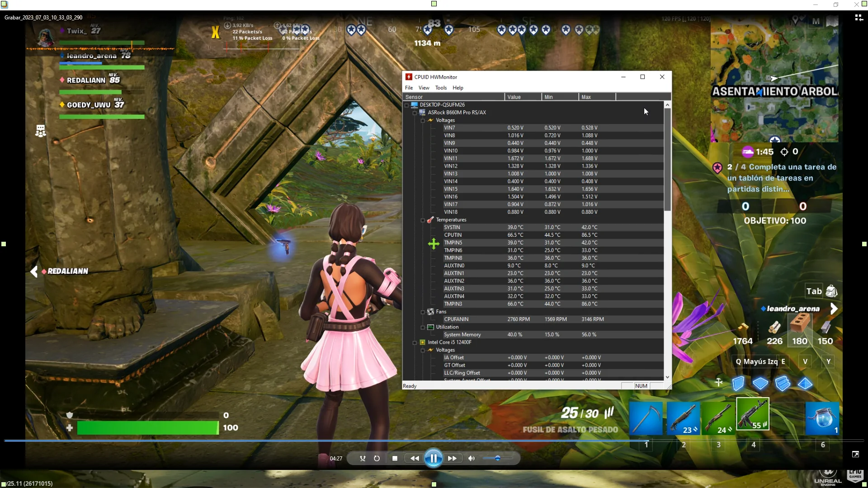Click the squad icon below the teammate list

click(40, 131)
